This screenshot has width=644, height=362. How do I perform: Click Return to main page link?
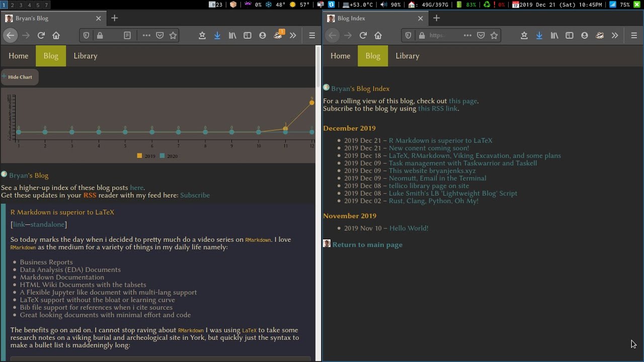tap(367, 245)
